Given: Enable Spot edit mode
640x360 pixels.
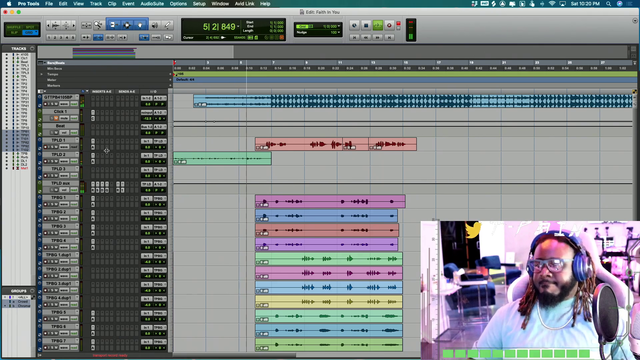Looking at the screenshot, I should (x=30, y=27).
